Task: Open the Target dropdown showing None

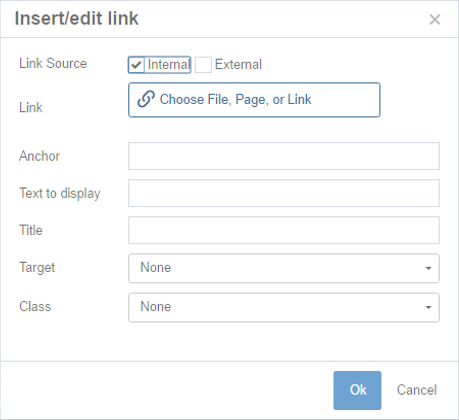Action: 284,268
